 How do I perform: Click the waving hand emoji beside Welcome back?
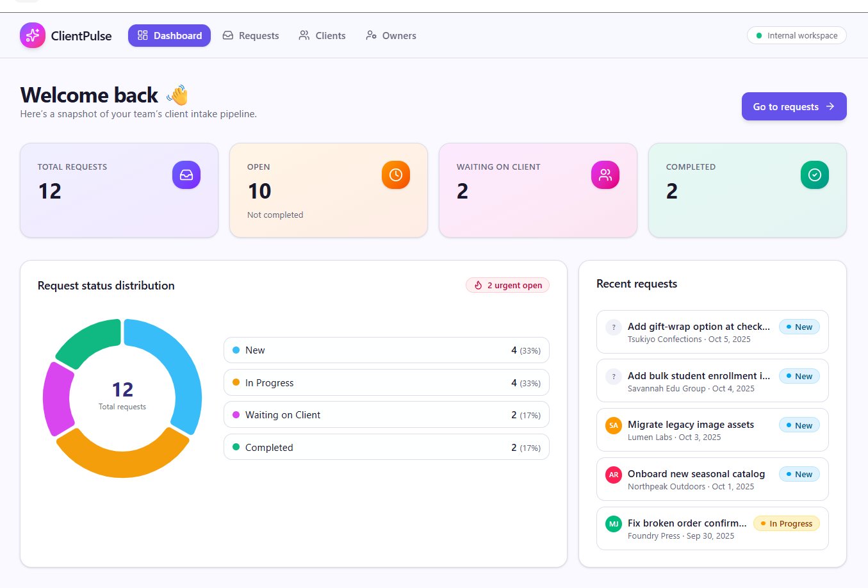coord(177,95)
